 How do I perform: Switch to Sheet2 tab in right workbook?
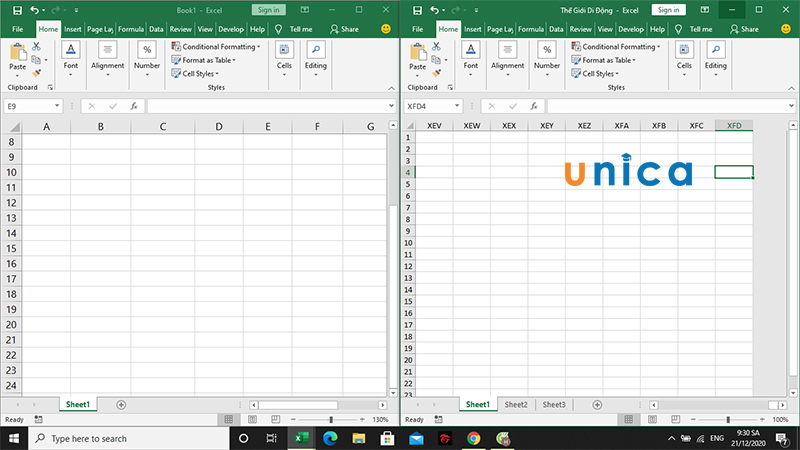coord(516,405)
